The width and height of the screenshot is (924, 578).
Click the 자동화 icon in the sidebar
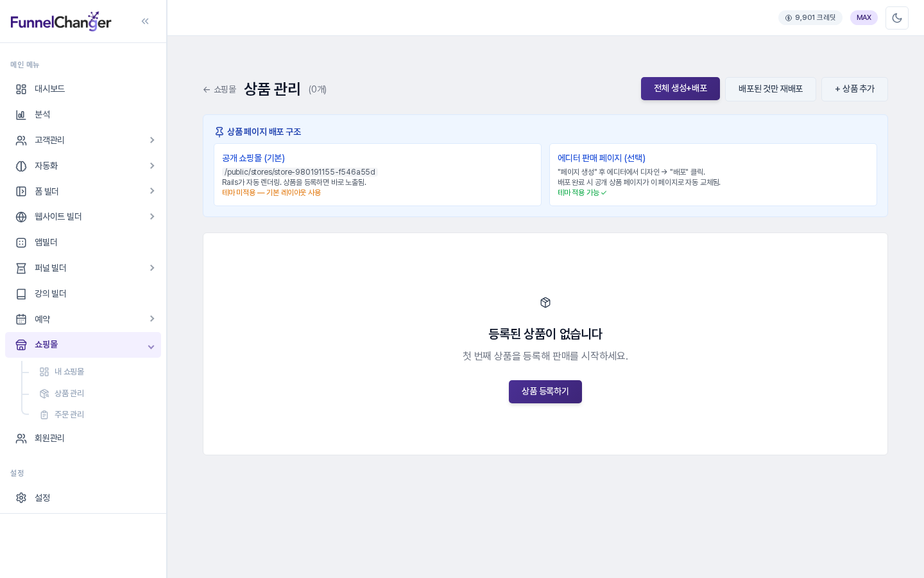click(x=21, y=166)
